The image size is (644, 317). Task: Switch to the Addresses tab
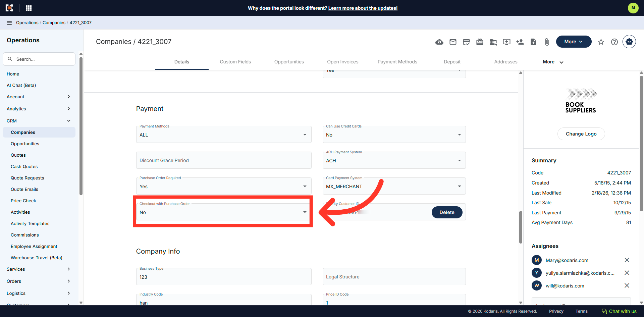pos(506,62)
